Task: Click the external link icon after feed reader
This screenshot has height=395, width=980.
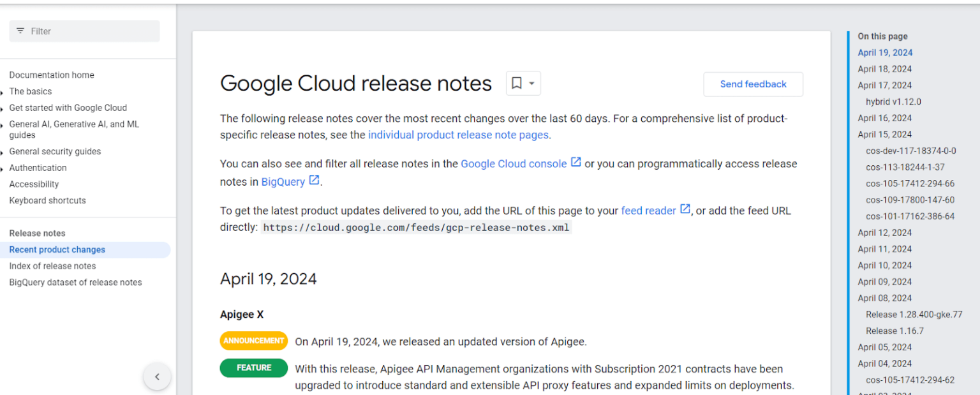Action: 685,209
